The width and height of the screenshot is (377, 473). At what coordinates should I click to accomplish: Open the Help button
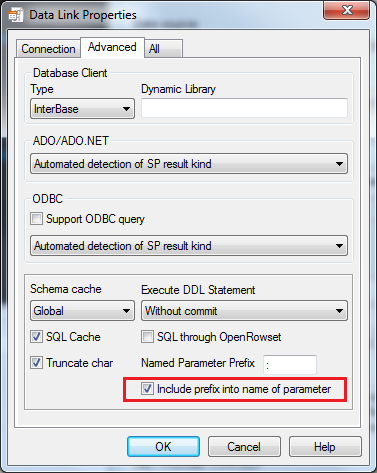tap(325, 447)
